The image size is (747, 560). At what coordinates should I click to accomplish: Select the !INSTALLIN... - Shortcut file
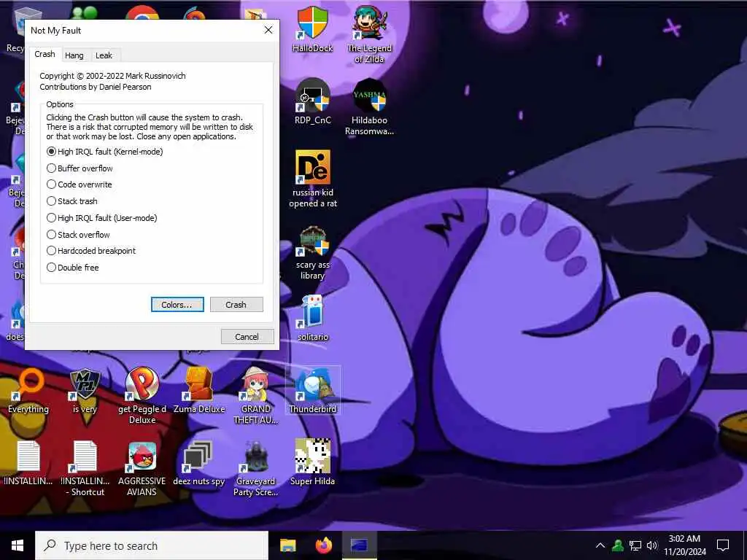85,468
